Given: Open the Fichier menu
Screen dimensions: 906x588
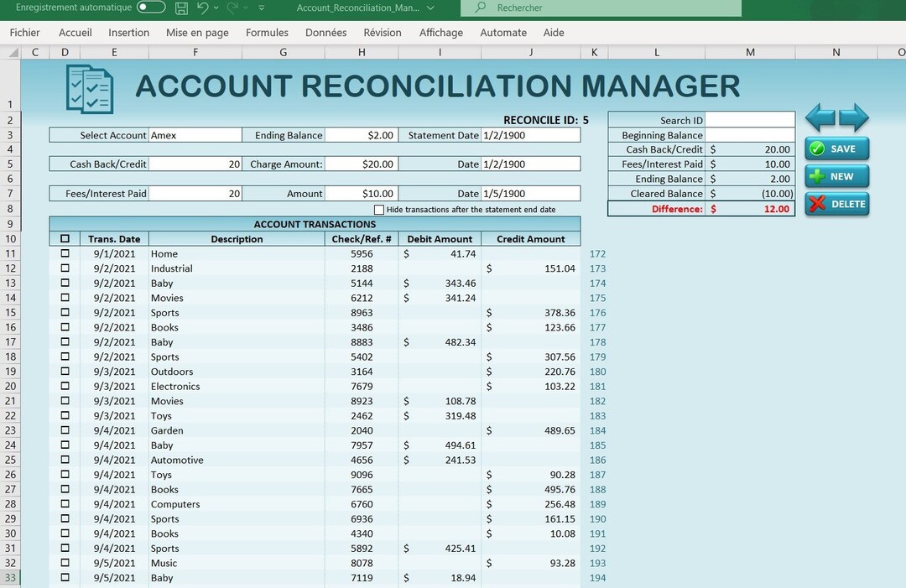Looking at the screenshot, I should 25,33.
